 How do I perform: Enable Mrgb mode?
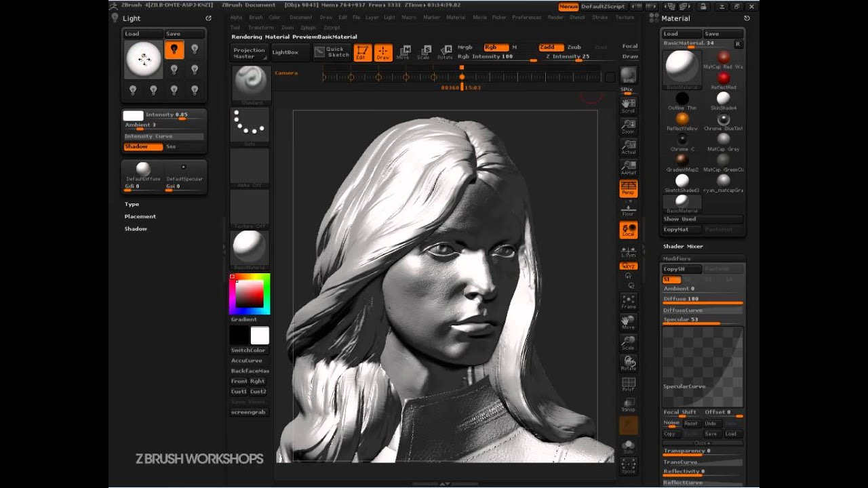[465, 47]
